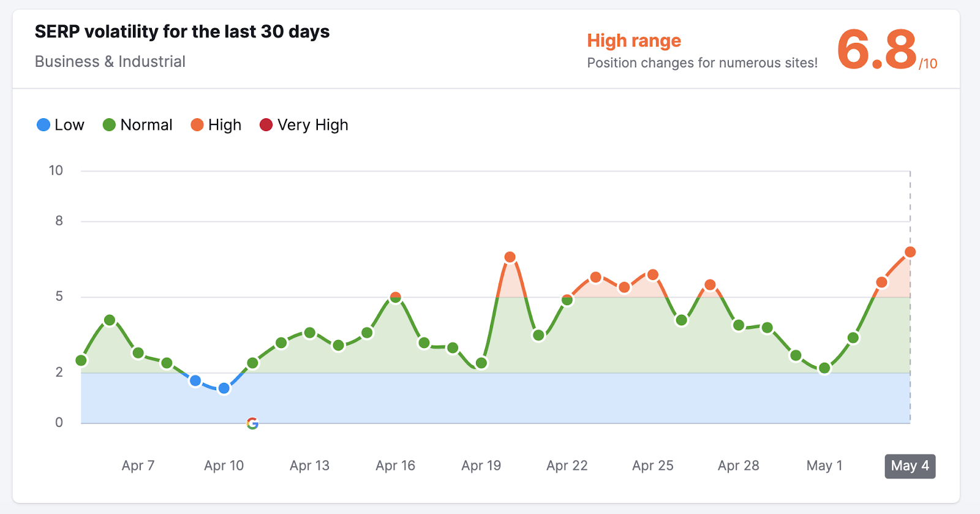Click the 'High range' status text
Image resolution: width=980 pixels, height=514 pixels.
point(634,40)
